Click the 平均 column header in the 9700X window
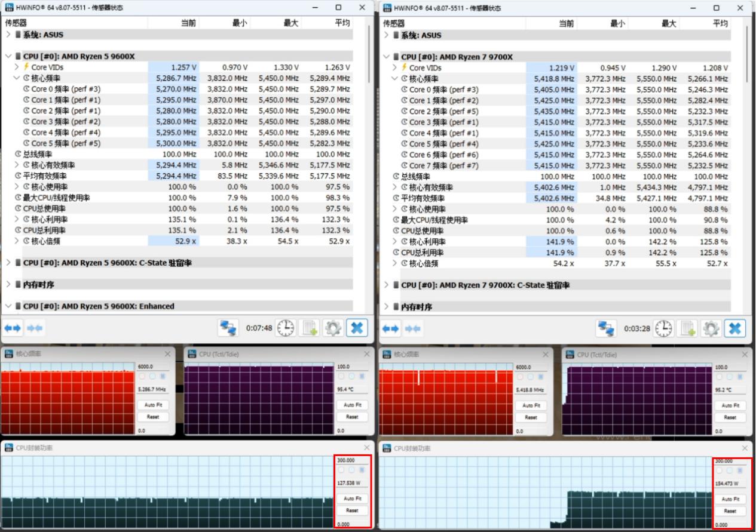The image size is (756, 532). point(720,23)
